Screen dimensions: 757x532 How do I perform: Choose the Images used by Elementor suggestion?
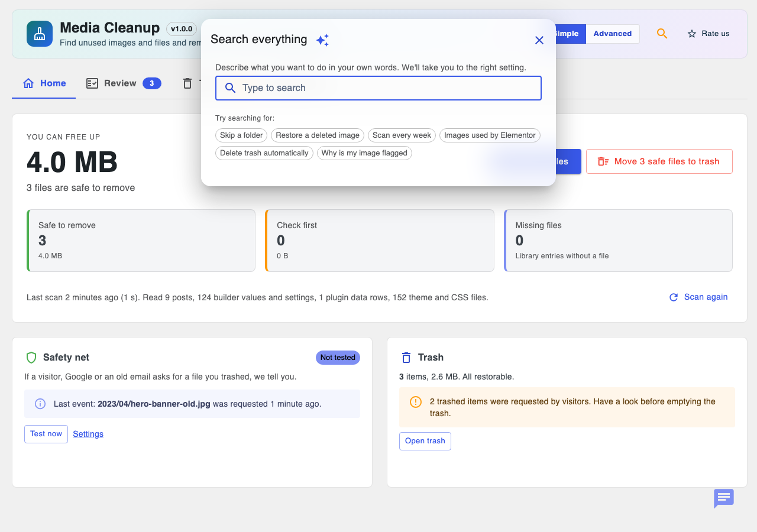pos(490,135)
